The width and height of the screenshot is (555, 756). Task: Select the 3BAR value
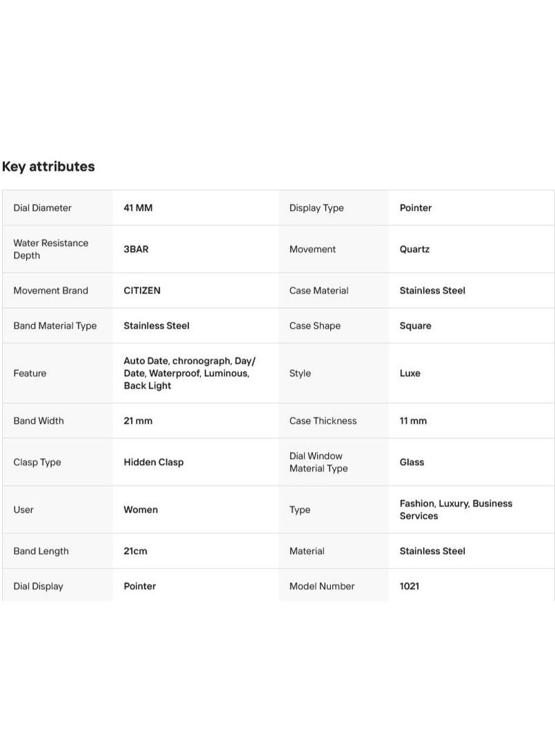136,249
